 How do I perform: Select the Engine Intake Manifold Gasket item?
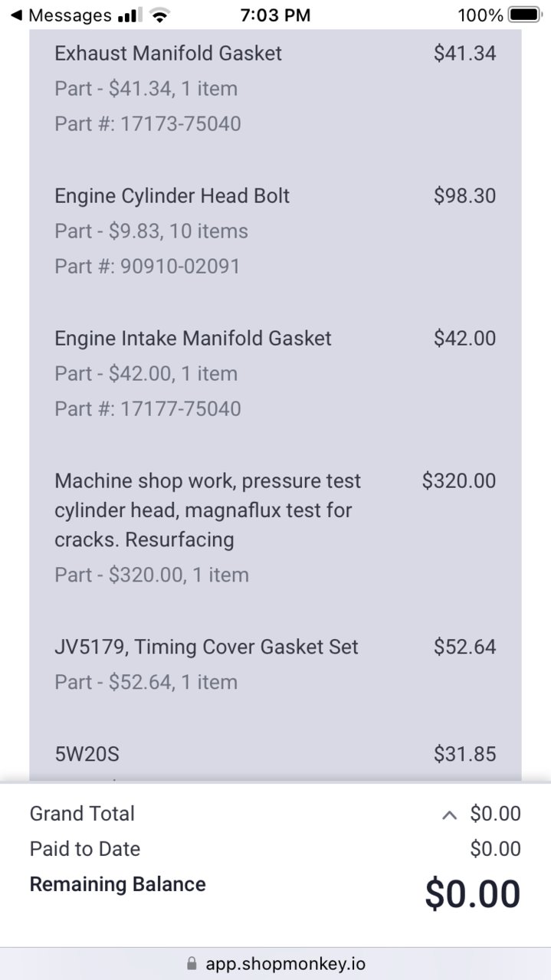pos(275,373)
